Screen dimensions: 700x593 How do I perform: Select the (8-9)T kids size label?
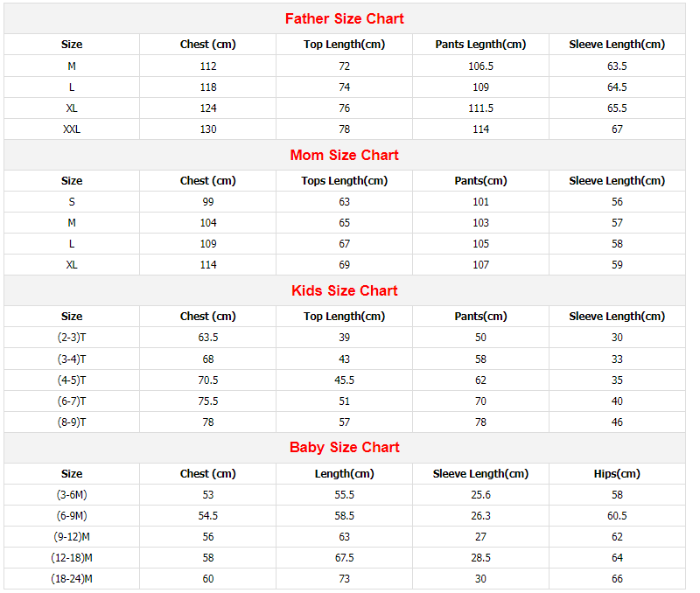pyautogui.click(x=72, y=422)
